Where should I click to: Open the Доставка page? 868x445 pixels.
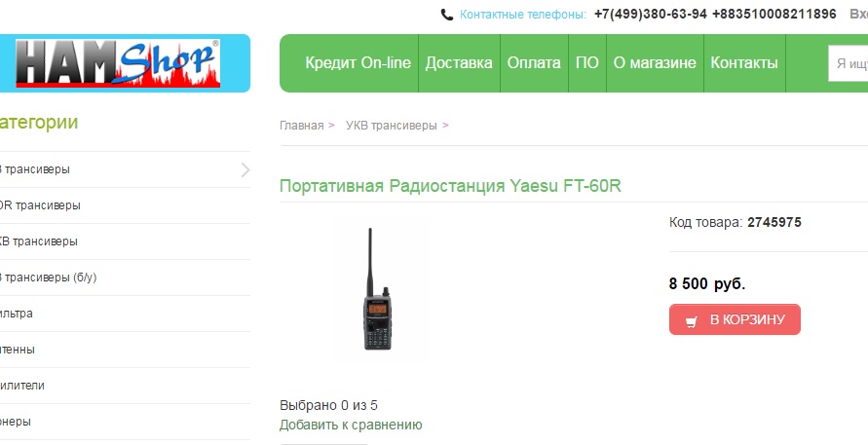point(459,63)
